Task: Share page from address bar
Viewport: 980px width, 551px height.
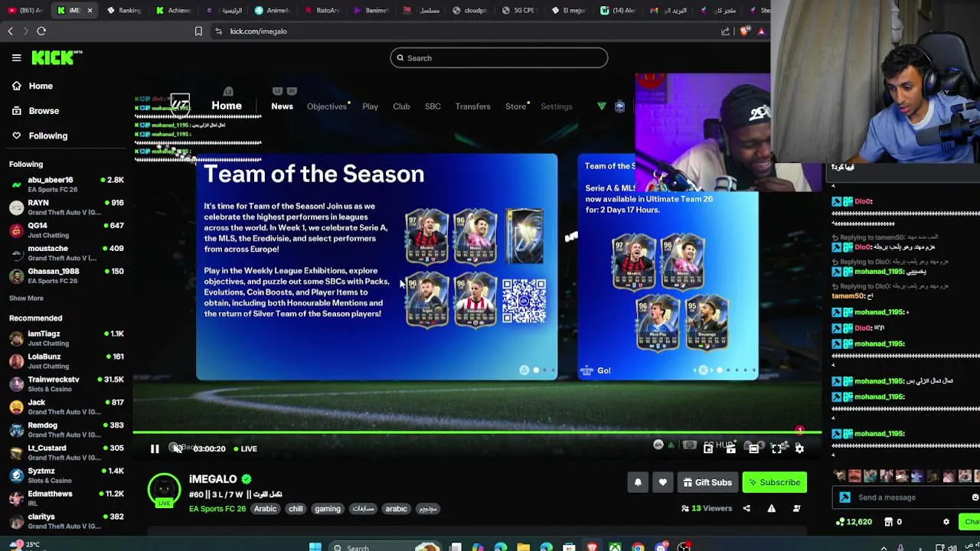Action: click(x=725, y=31)
